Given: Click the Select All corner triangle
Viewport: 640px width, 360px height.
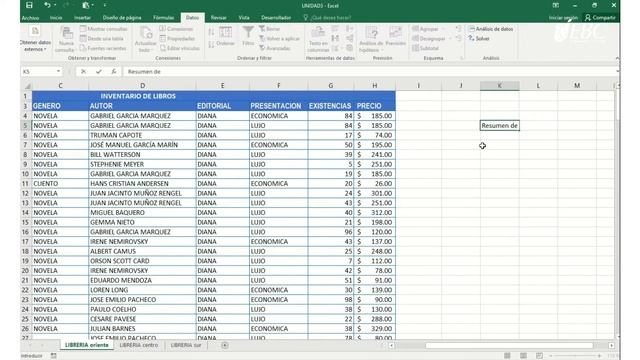Looking at the screenshot, I should click(x=27, y=86).
